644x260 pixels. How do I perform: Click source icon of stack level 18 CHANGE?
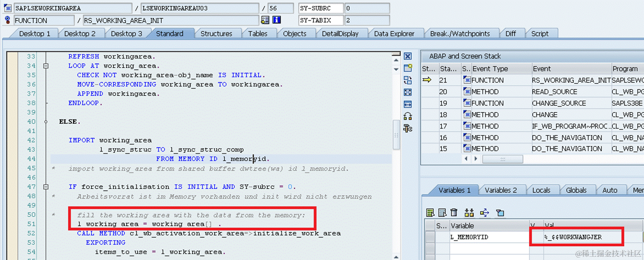click(x=466, y=115)
